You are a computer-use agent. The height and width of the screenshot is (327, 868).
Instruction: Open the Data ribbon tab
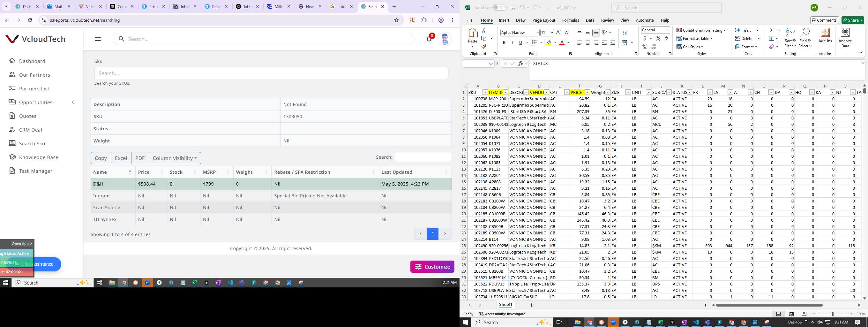[590, 20]
